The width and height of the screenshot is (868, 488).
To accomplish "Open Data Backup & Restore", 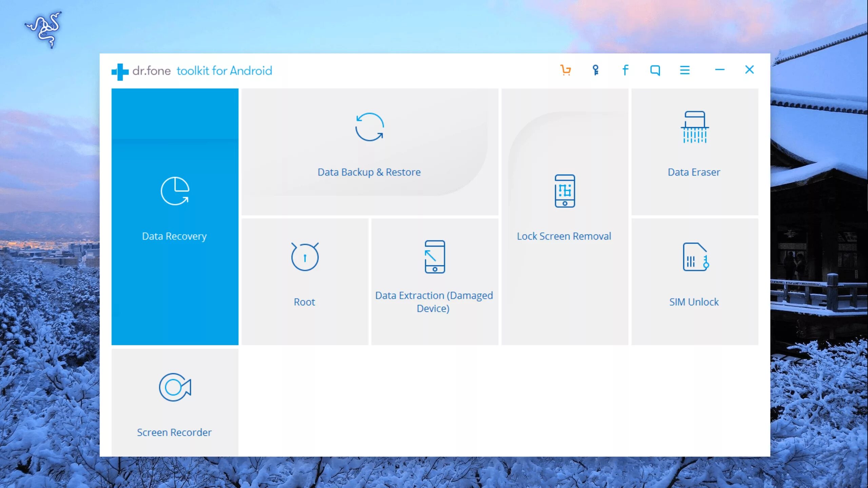I will (x=370, y=151).
